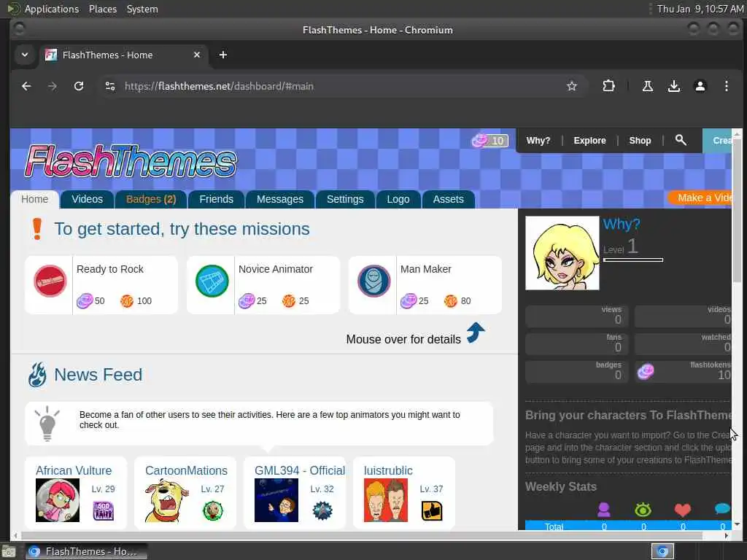
Task: Select the Home dashboard tab
Action: (x=35, y=199)
